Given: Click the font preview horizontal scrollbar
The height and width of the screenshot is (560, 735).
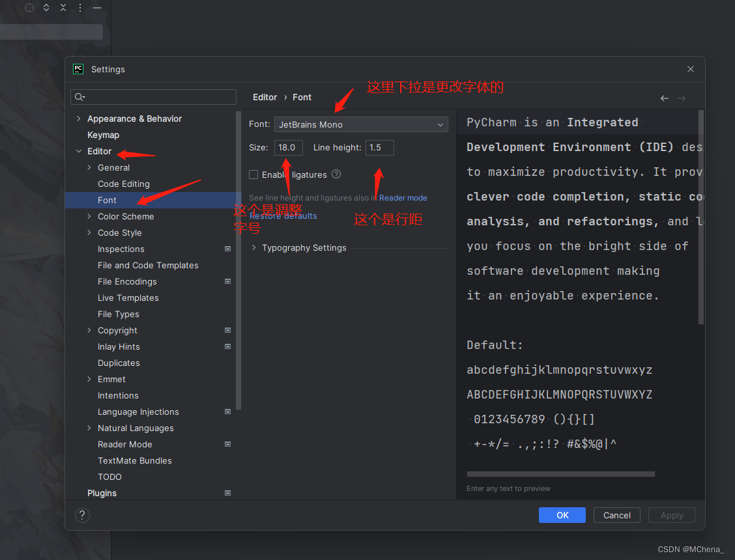Looking at the screenshot, I should tap(560, 474).
